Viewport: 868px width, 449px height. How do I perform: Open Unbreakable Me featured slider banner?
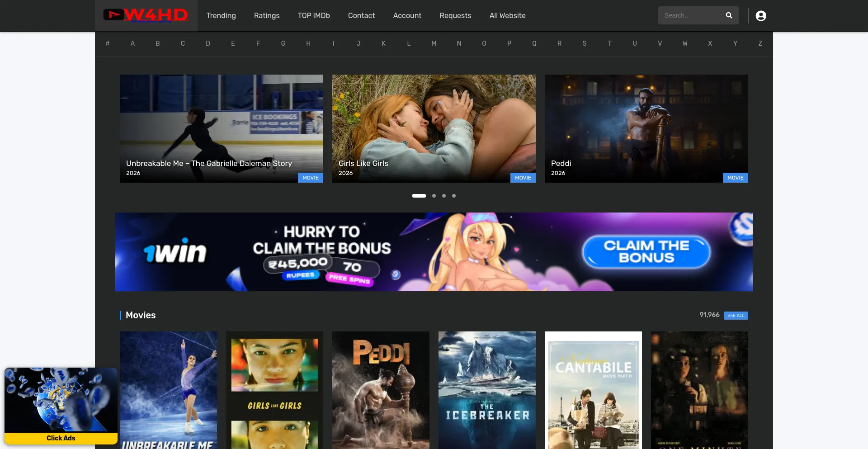pos(222,128)
